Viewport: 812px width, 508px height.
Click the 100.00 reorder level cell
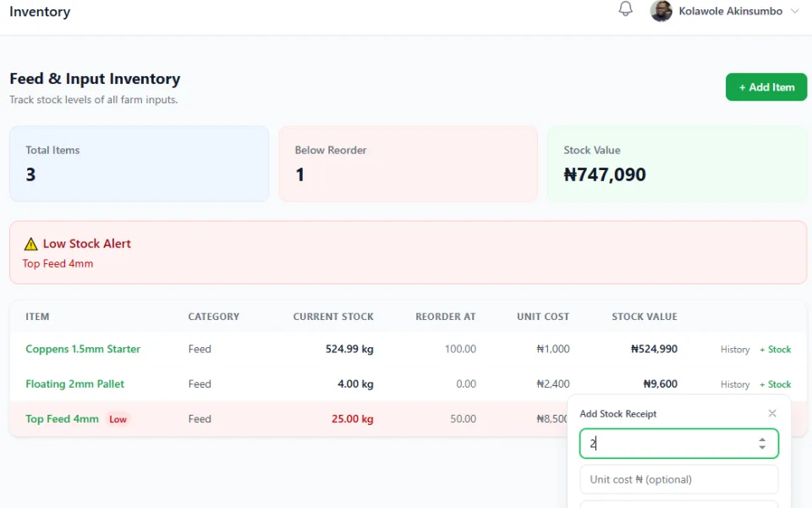(x=460, y=349)
